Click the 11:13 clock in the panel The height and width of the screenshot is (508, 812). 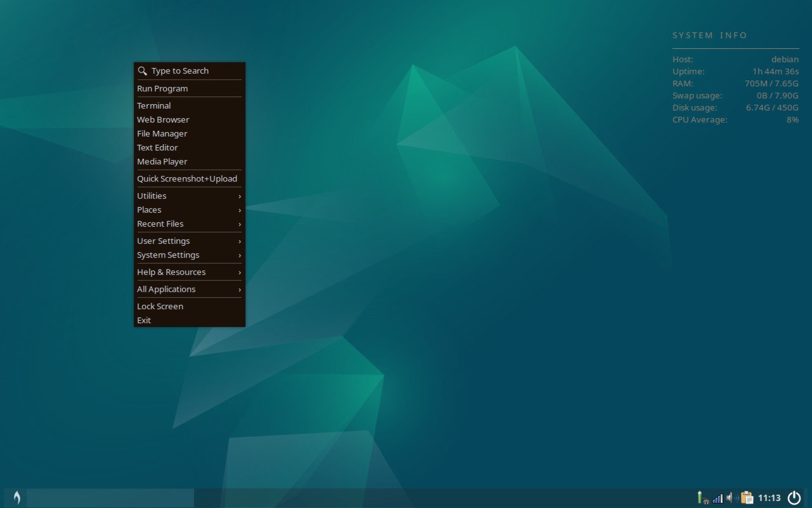click(x=769, y=498)
